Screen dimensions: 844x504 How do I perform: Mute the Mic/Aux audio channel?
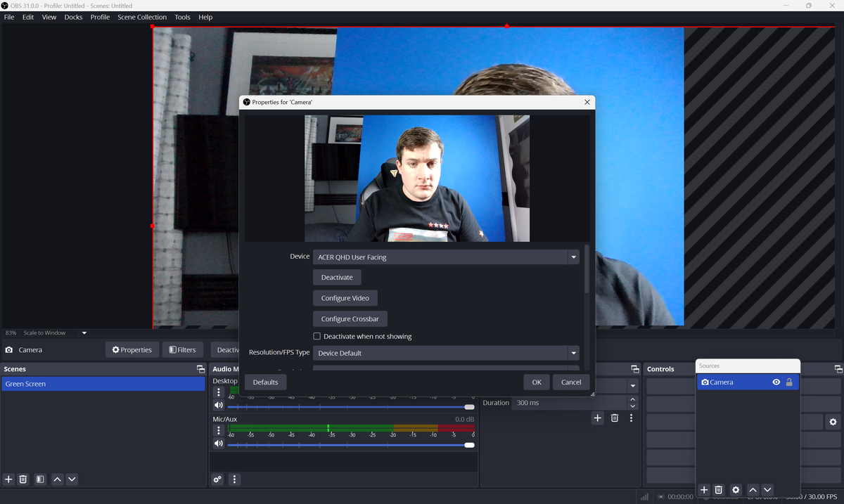click(218, 444)
